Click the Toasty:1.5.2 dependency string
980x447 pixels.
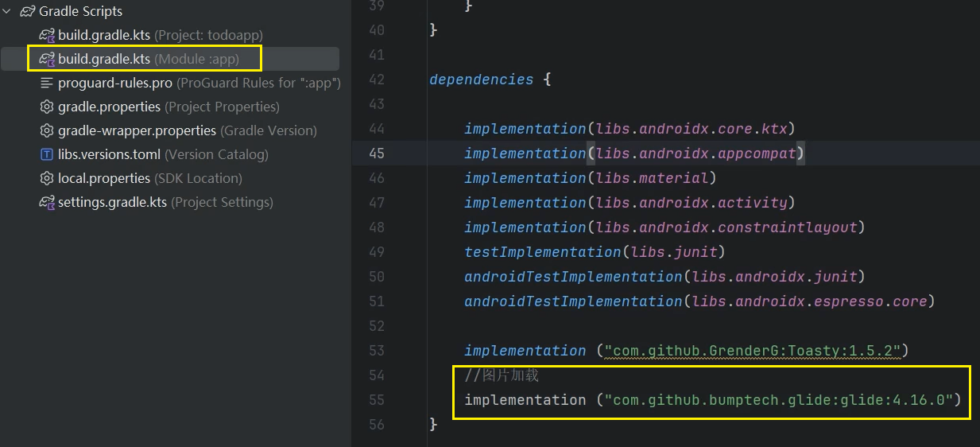click(752, 351)
